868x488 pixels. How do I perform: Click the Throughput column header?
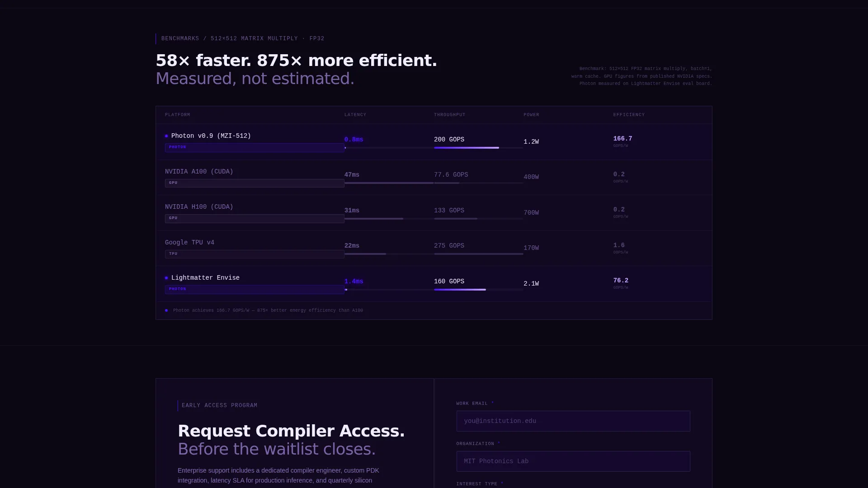click(x=449, y=115)
